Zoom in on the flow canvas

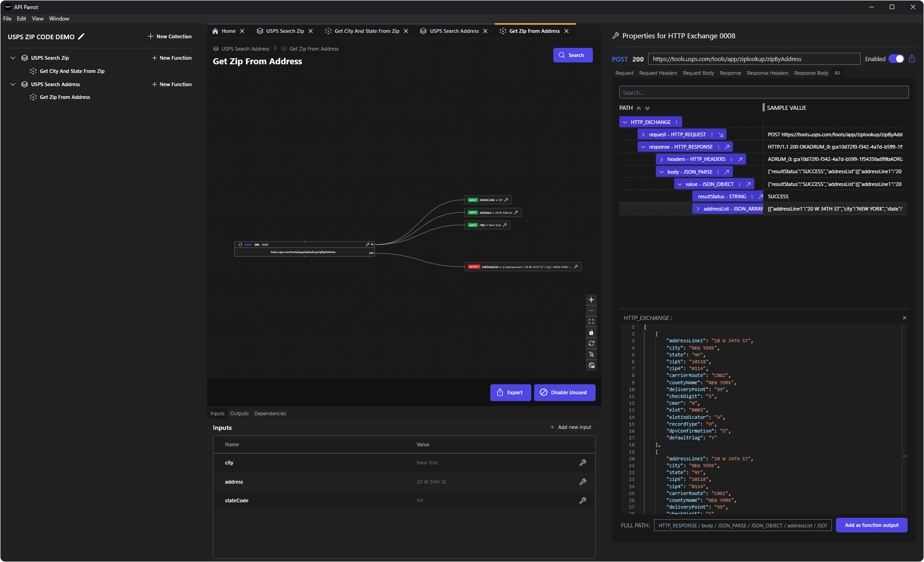pyautogui.click(x=591, y=300)
